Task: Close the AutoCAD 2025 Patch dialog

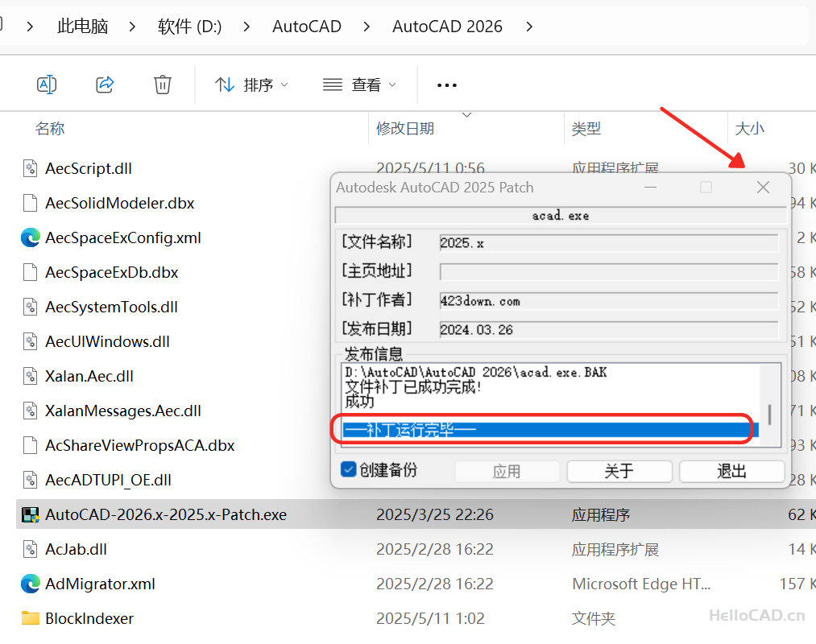Action: click(x=763, y=188)
